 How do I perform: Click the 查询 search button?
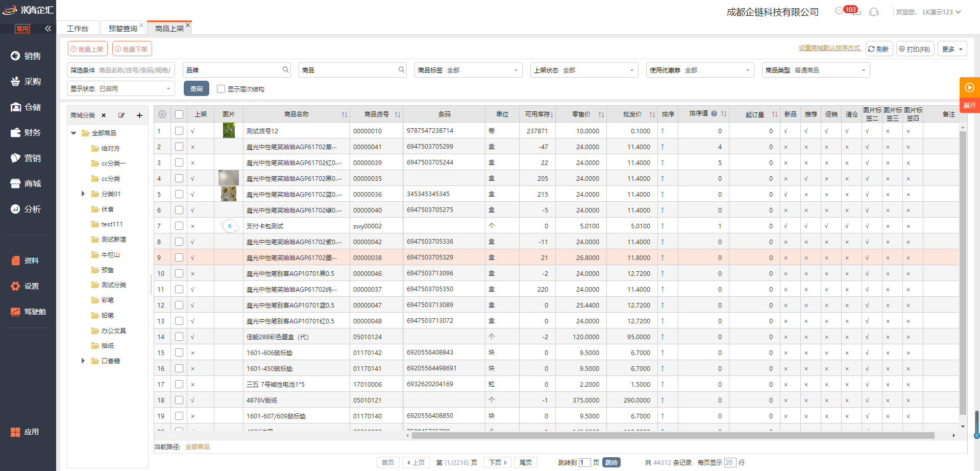pyautogui.click(x=197, y=89)
